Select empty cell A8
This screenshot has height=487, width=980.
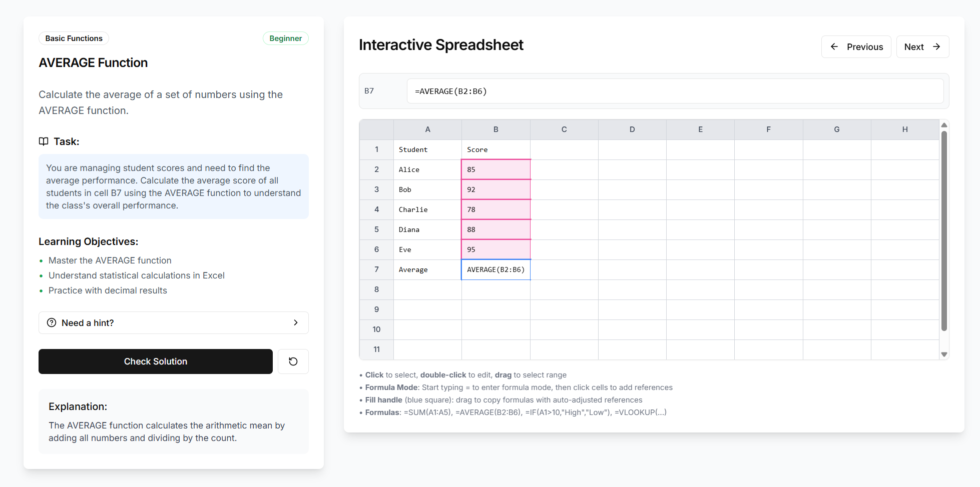(427, 289)
